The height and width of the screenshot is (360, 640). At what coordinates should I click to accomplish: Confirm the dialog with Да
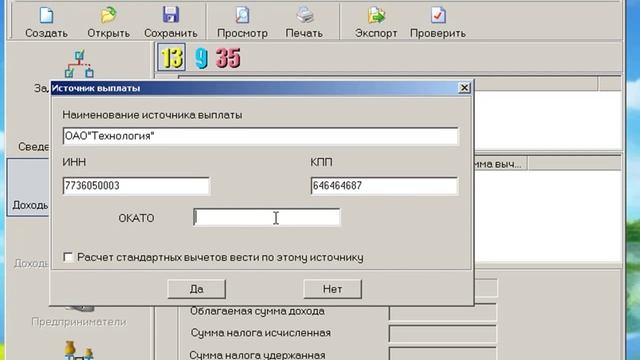196,289
